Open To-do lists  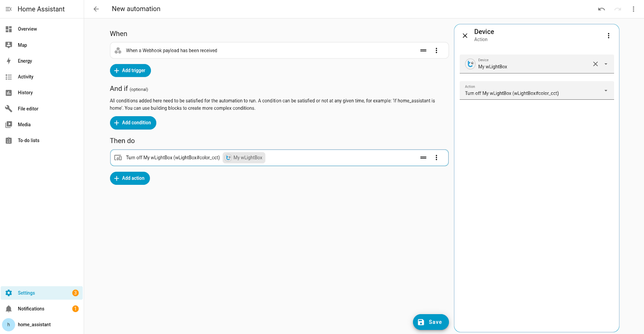(x=42, y=141)
